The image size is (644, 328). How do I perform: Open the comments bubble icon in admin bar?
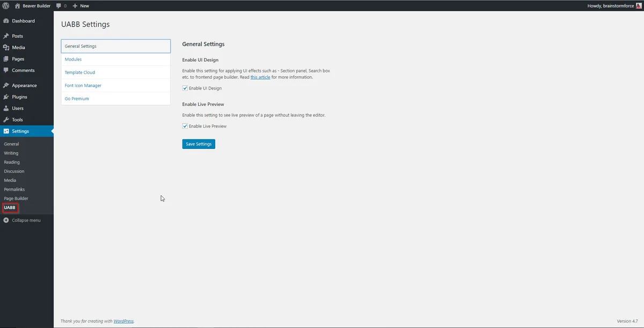pyautogui.click(x=58, y=5)
